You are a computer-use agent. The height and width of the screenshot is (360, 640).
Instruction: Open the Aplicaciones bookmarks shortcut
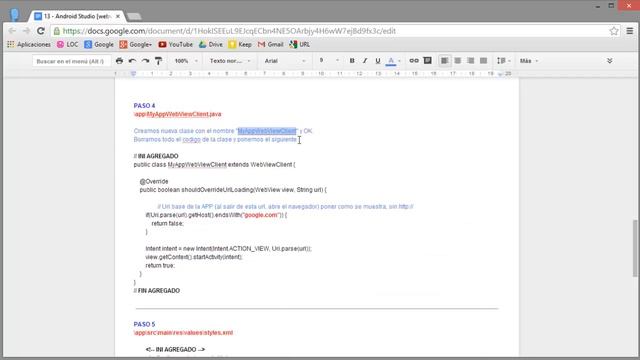click(29, 44)
